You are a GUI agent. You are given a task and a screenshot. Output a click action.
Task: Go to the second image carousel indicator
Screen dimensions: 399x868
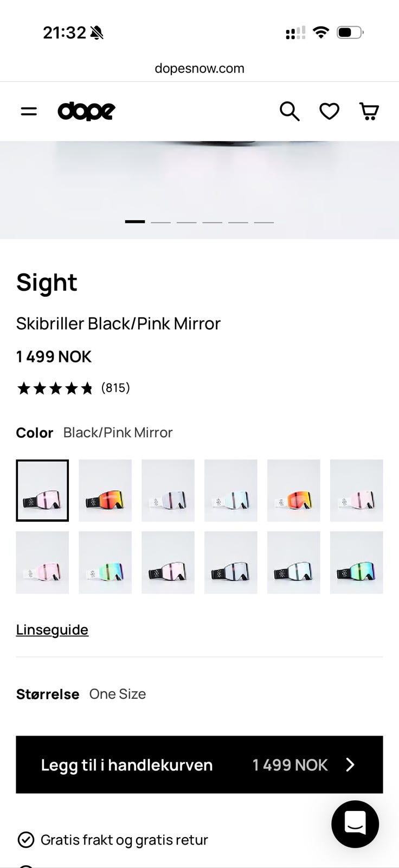(160, 222)
